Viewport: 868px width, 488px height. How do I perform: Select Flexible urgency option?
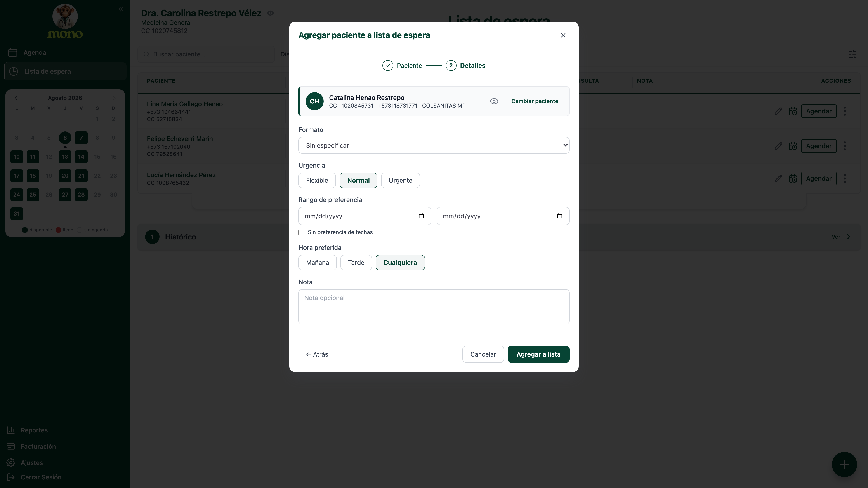[317, 180]
